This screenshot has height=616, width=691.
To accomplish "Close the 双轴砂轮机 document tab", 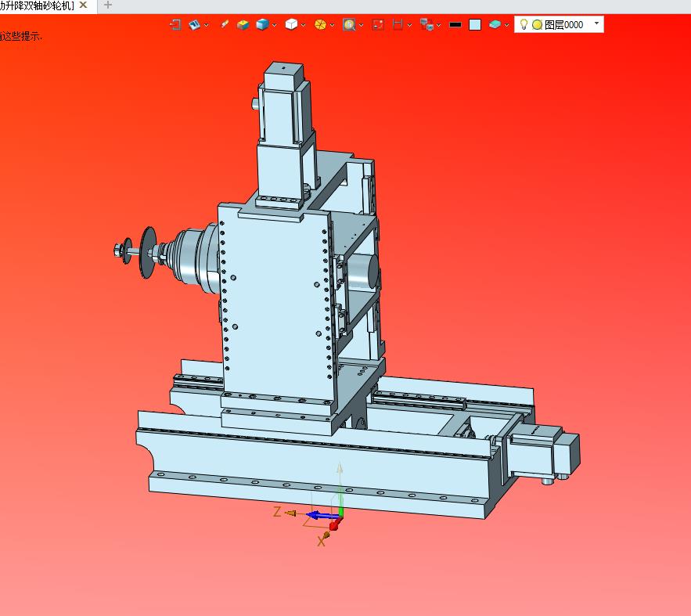I will [x=83, y=5].
